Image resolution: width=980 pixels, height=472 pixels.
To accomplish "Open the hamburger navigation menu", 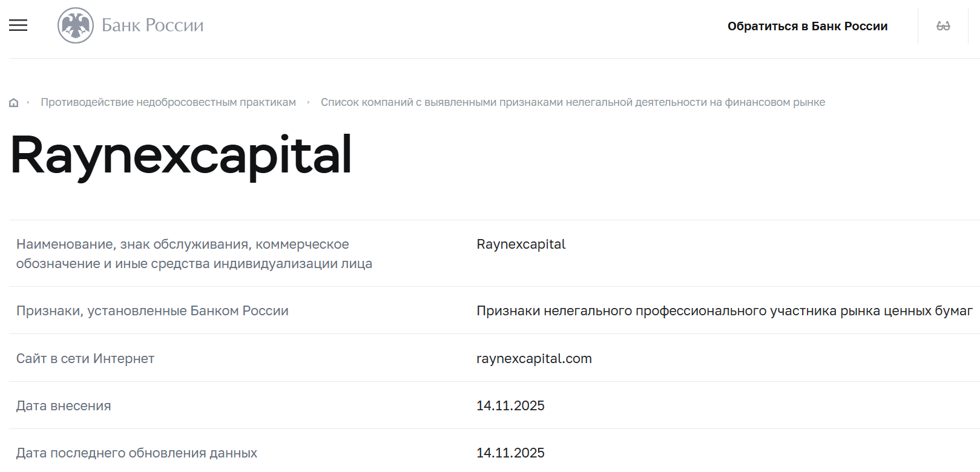I will point(18,25).
